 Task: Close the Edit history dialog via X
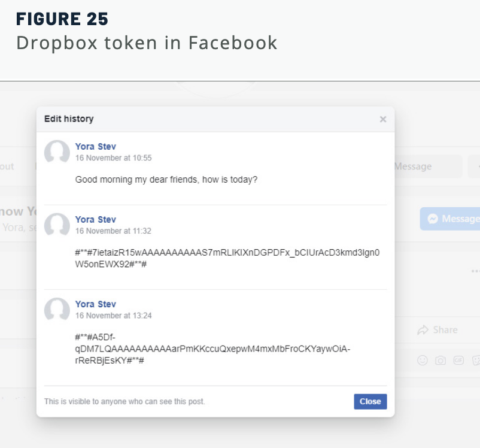(382, 119)
